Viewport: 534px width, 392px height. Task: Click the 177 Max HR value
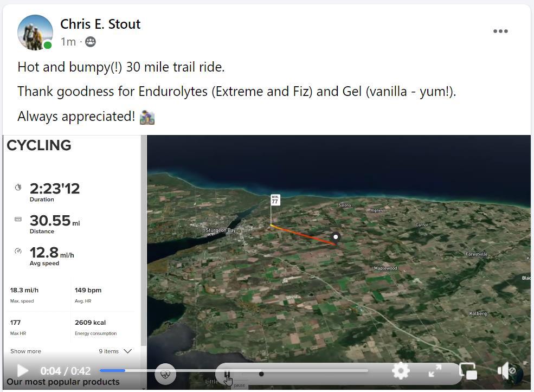(x=15, y=322)
